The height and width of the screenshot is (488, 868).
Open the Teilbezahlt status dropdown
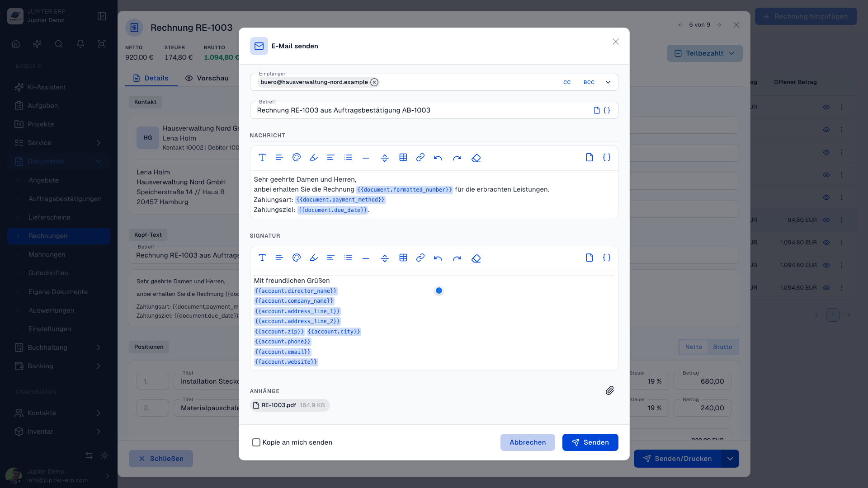tap(704, 53)
